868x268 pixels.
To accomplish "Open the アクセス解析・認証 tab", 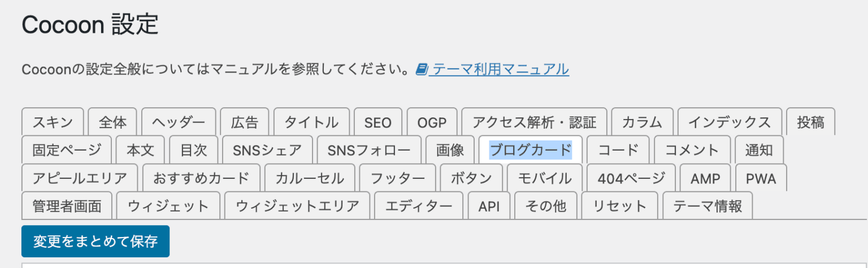I will tap(534, 122).
